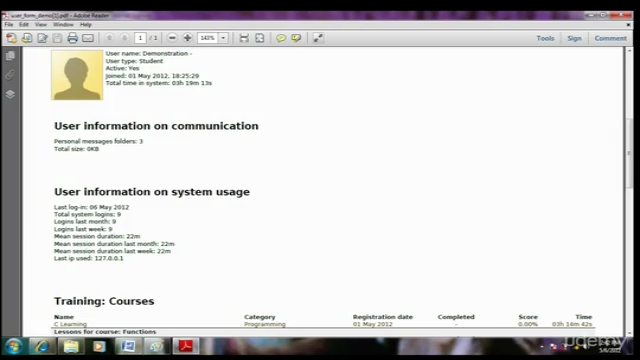Click 'User information on system usage' heading
The image size is (640, 360).
(152, 192)
